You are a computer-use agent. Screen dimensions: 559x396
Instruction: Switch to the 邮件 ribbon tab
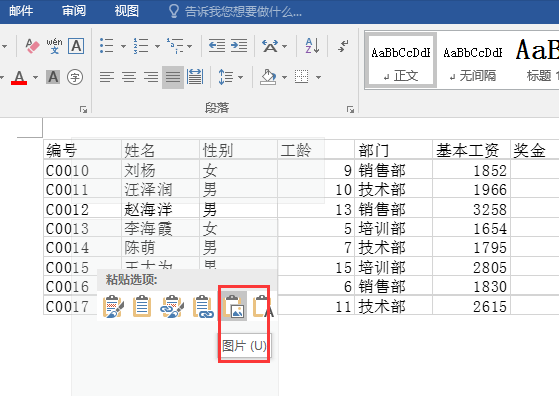[x=21, y=11]
